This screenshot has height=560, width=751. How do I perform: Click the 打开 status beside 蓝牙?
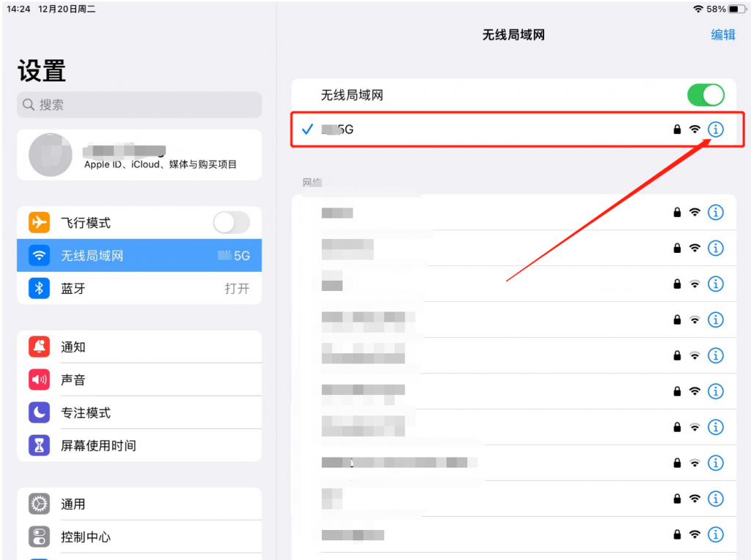(x=237, y=289)
